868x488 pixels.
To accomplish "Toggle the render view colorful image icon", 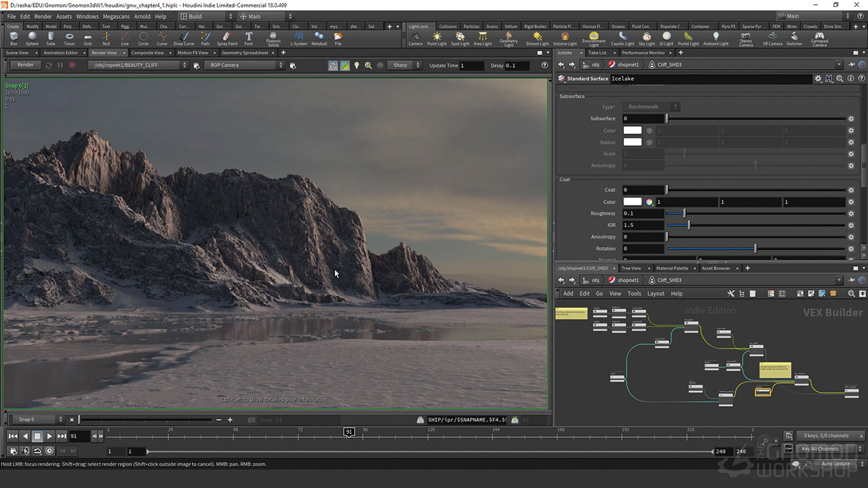I will click(344, 65).
